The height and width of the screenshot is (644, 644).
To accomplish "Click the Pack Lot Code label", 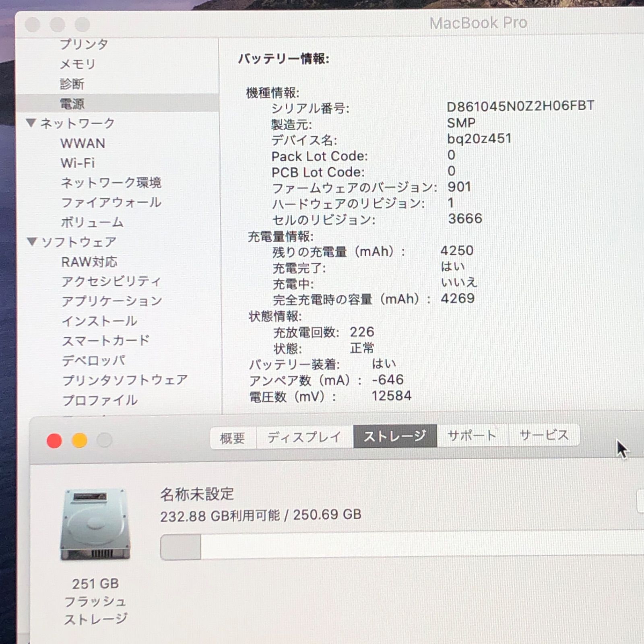I will [x=320, y=156].
